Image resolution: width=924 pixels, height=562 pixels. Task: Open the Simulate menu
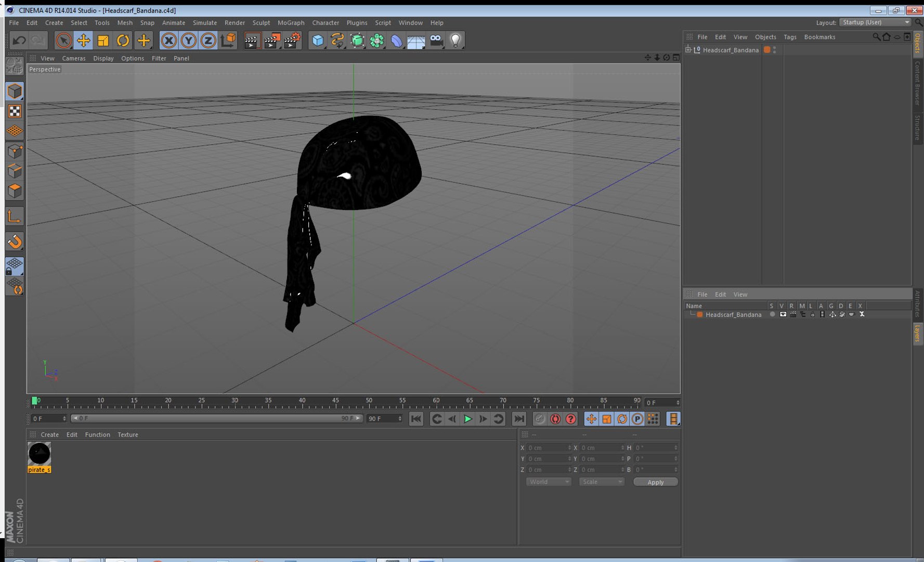click(x=205, y=23)
